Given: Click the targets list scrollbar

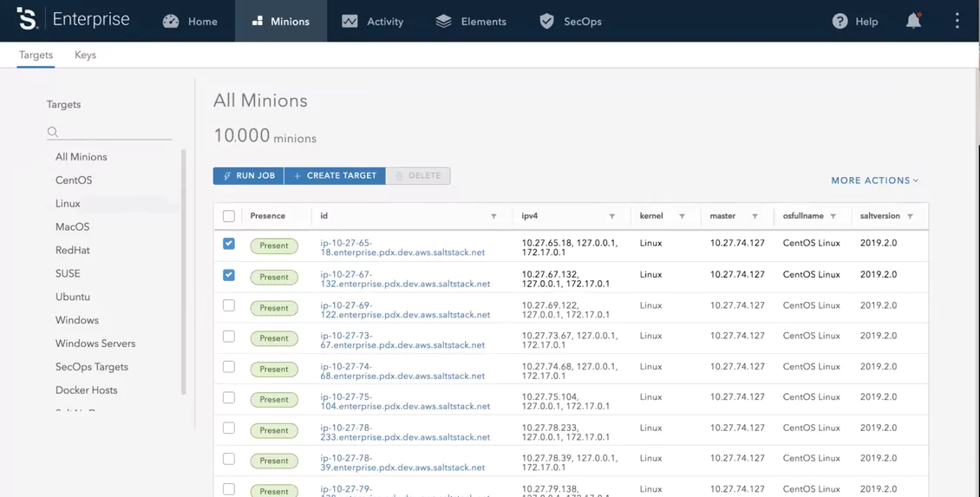Looking at the screenshot, I should pos(183,271).
